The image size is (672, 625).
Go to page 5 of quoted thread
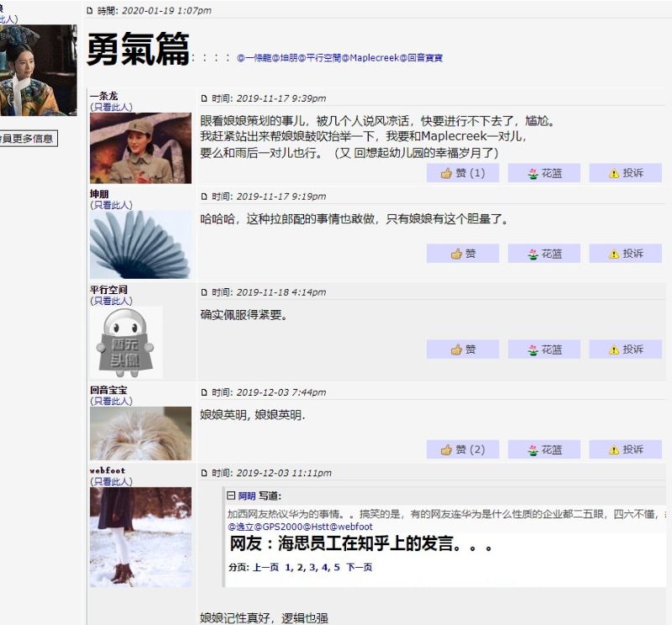click(x=337, y=567)
